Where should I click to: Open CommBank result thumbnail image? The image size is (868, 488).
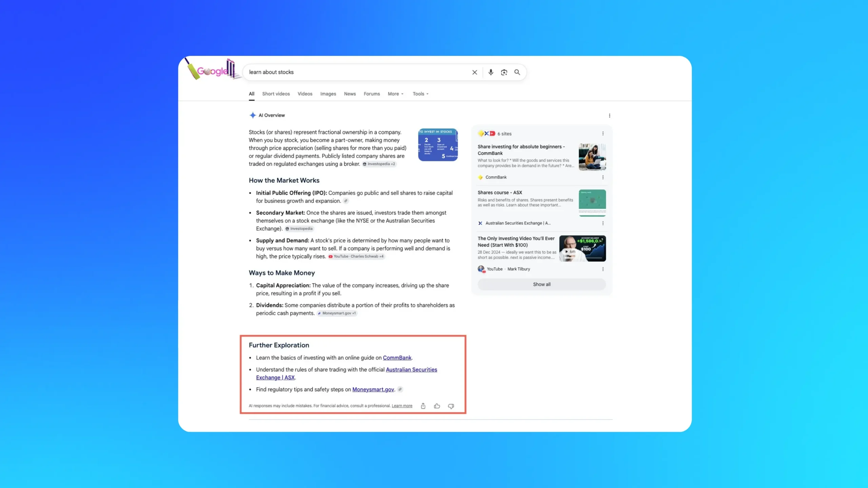592,157
